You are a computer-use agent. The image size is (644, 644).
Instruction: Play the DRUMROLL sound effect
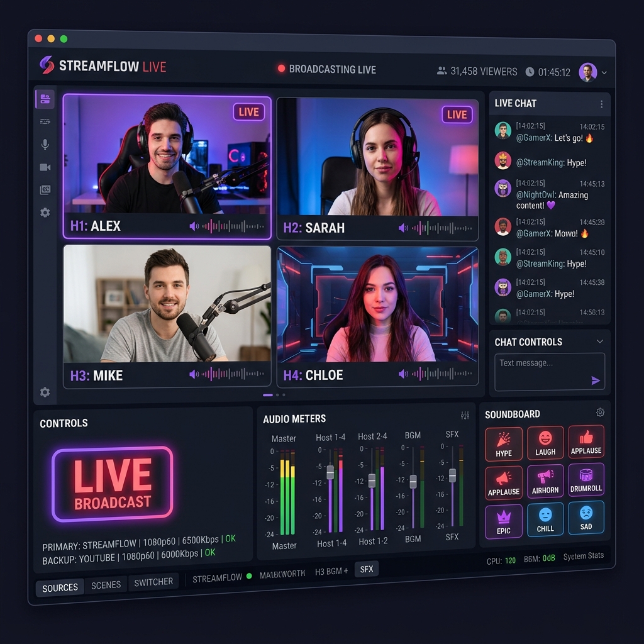586,479
